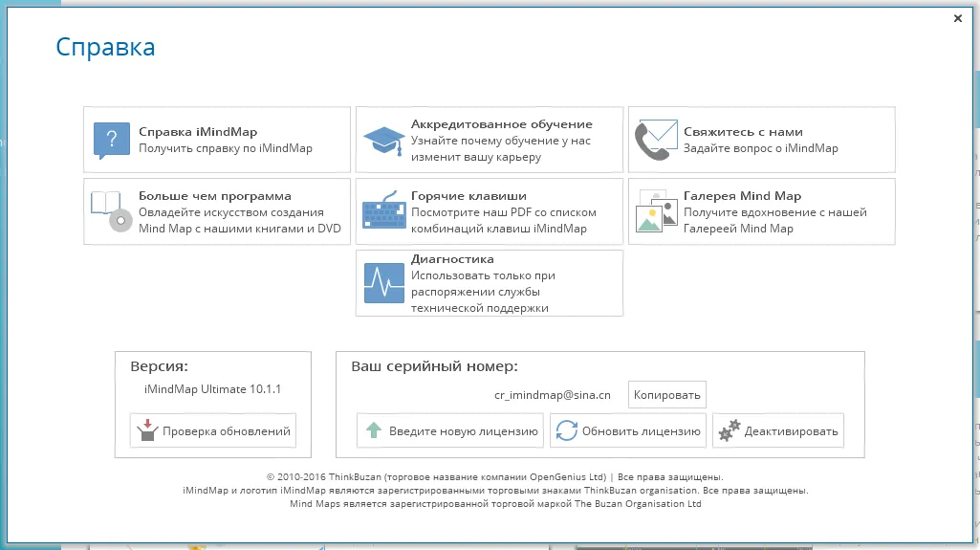Click the 2010-2016 ThinkBuzan copyright line
980x550 pixels.
coord(495,477)
